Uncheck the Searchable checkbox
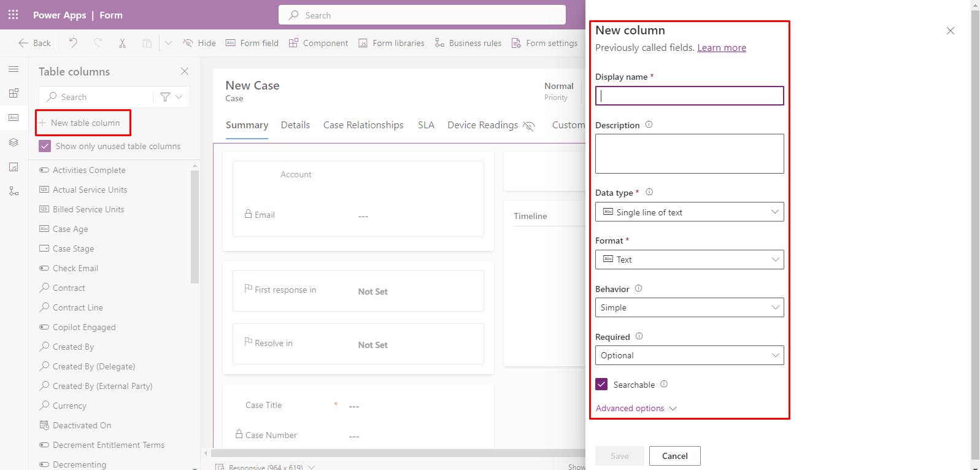The image size is (980, 470). click(601, 384)
